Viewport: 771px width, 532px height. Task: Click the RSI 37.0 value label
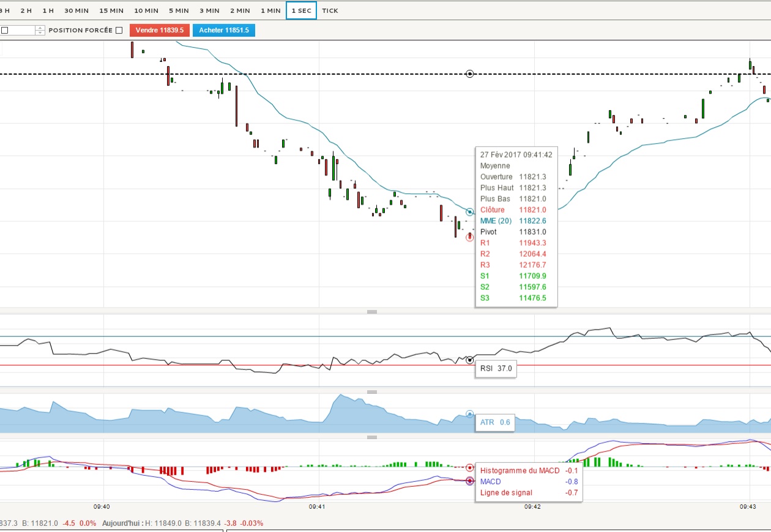tap(496, 369)
